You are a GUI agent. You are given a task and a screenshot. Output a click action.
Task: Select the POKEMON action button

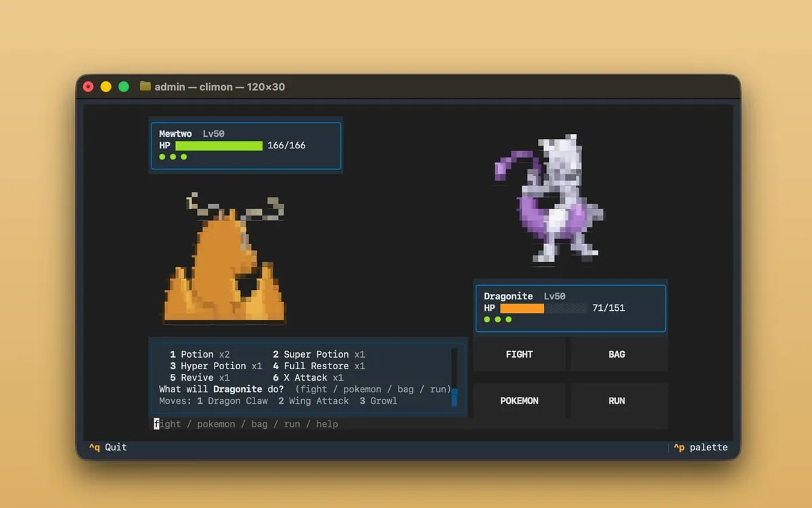[x=519, y=401]
